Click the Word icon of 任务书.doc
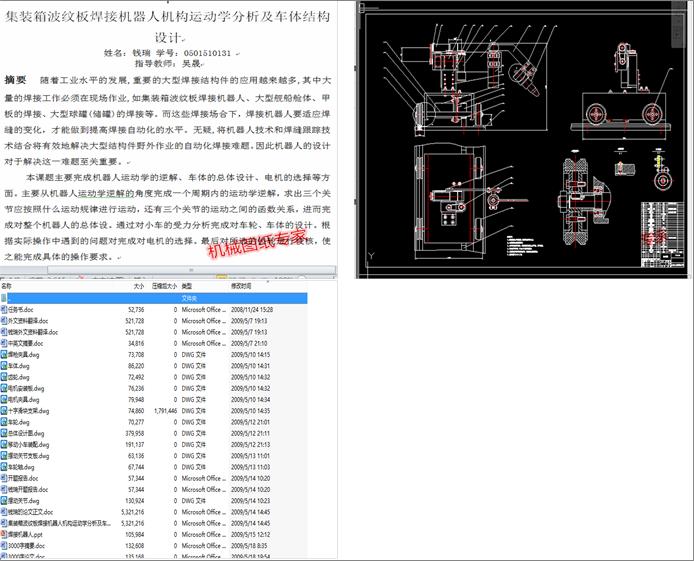694x561 pixels. tap(4, 309)
